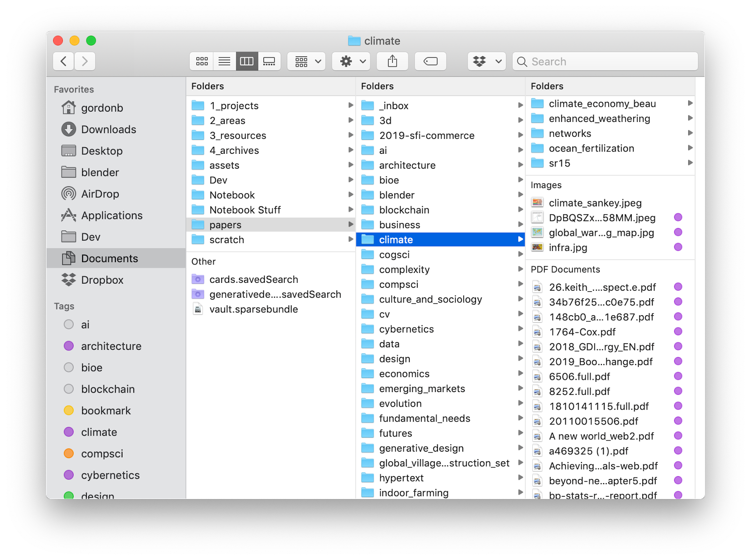
Task: Open the economics folder
Action: coord(440,374)
